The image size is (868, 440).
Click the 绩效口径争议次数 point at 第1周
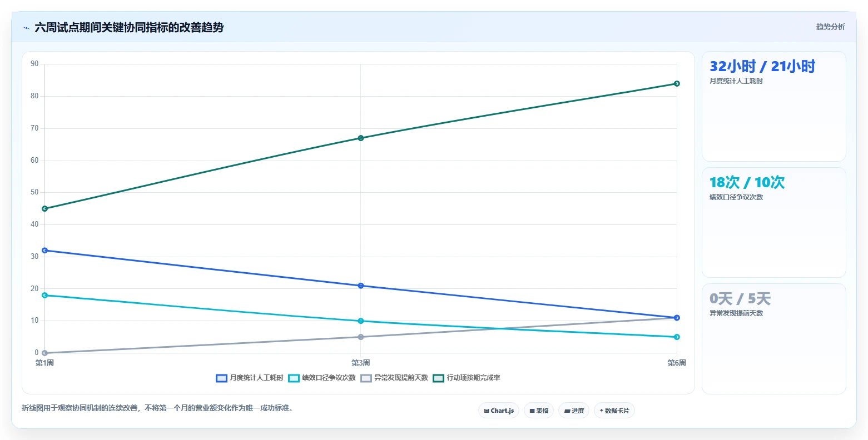44,295
